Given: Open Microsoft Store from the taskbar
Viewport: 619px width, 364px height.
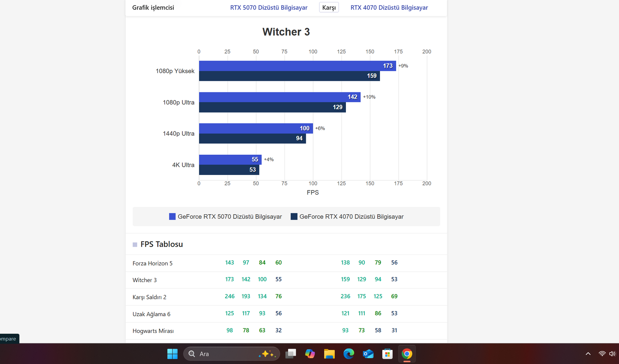Looking at the screenshot, I should (x=387, y=354).
